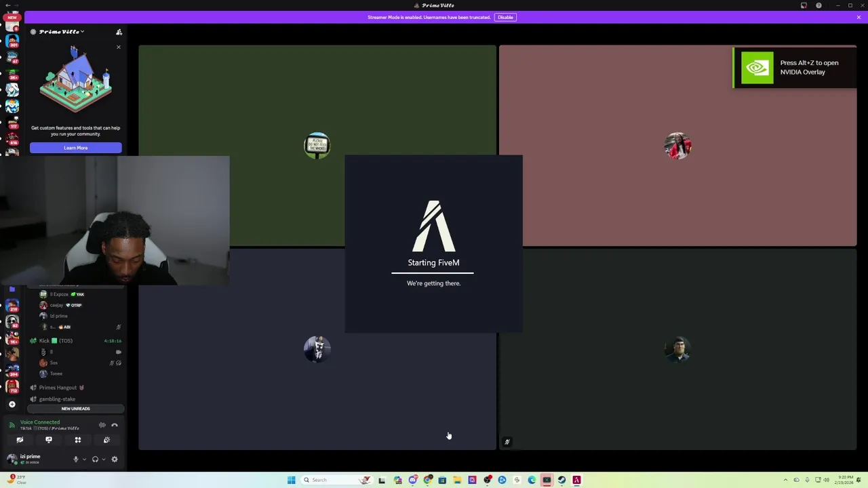
Task: Start an activity from the voice panel
Action: [x=78, y=440]
